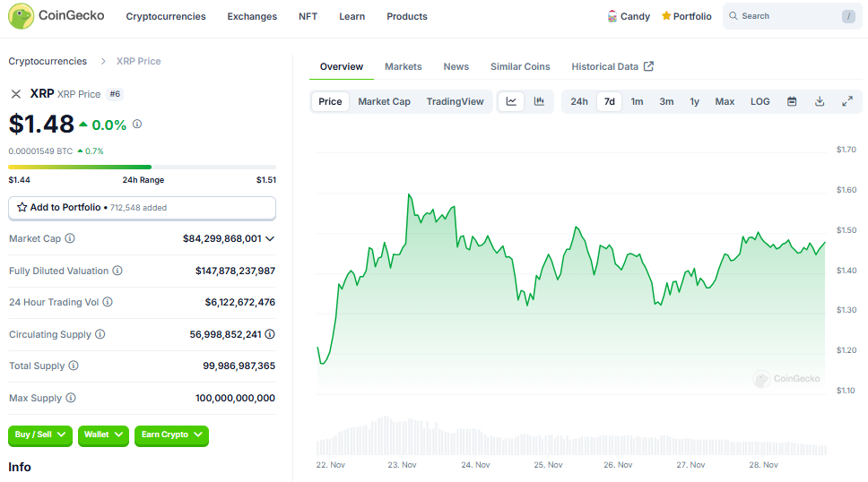Open the NFT nav menu

tap(308, 17)
